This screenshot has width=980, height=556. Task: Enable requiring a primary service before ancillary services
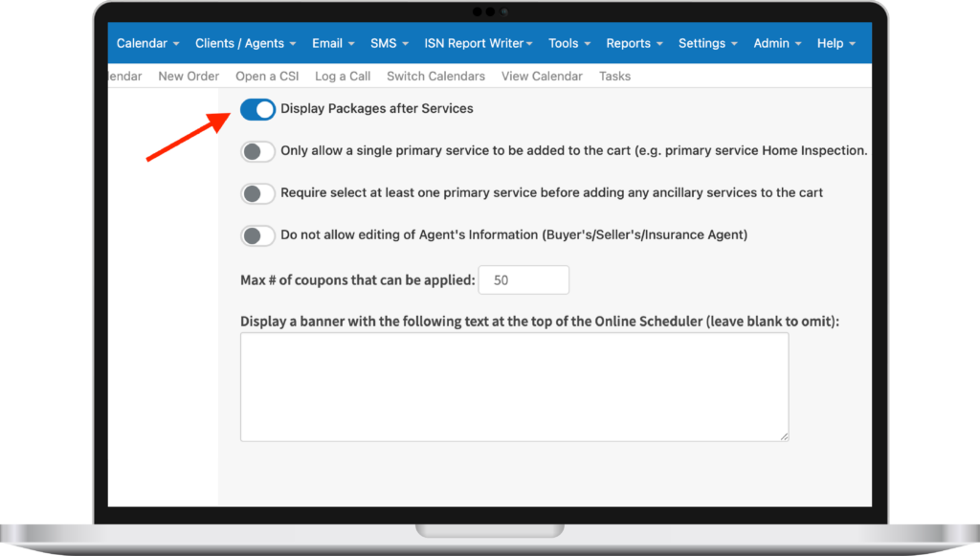(x=257, y=193)
